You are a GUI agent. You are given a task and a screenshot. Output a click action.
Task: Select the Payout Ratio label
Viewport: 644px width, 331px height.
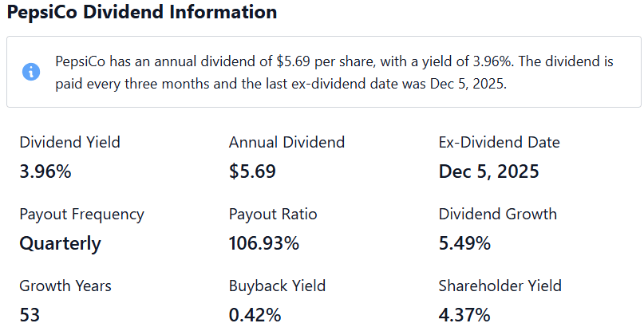click(x=273, y=215)
